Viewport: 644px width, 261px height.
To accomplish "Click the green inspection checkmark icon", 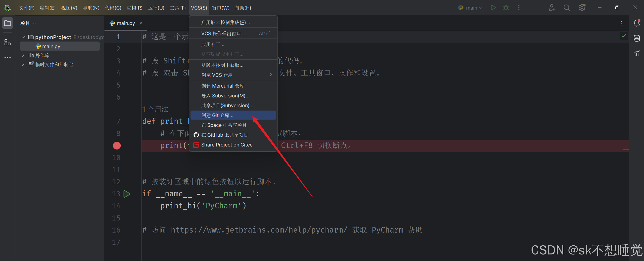I will point(624,36).
